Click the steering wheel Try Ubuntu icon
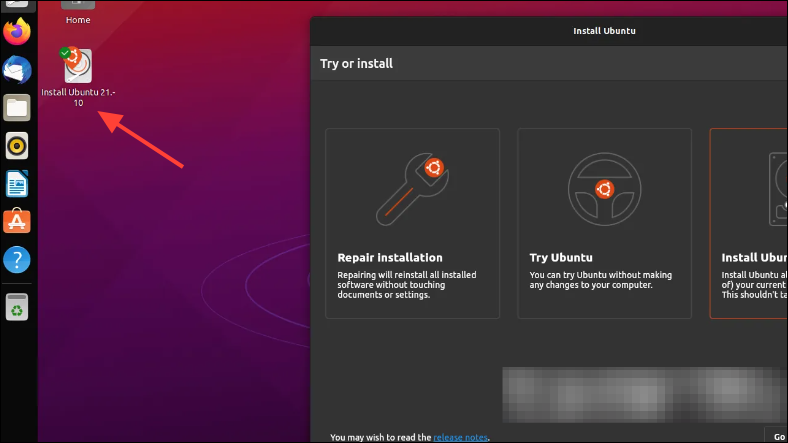The height and width of the screenshot is (443, 788). (x=605, y=189)
